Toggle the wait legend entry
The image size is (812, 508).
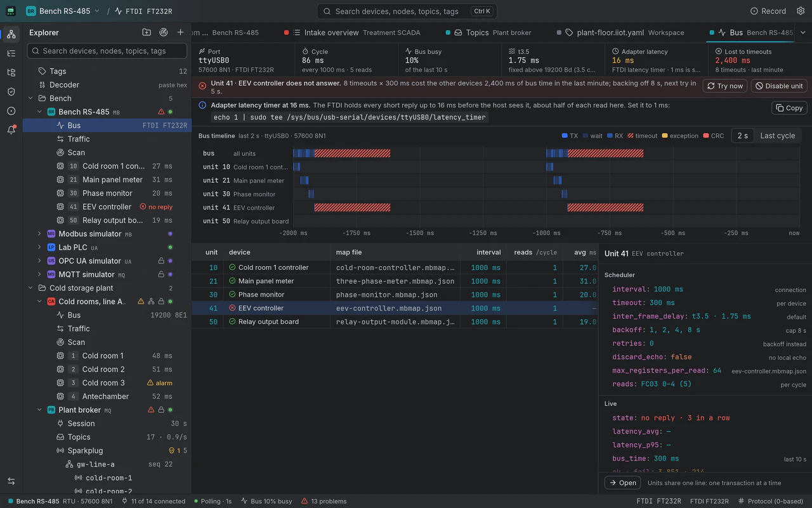592,136
